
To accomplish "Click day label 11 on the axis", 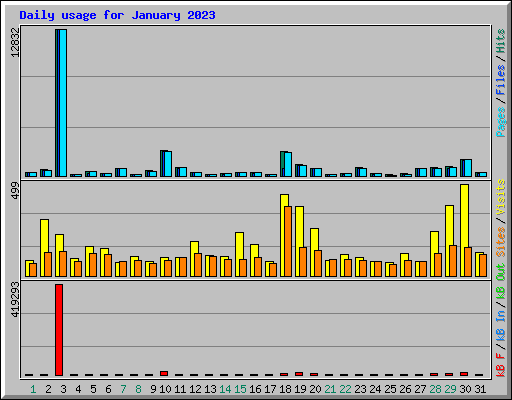I will (x=180, y=389).
